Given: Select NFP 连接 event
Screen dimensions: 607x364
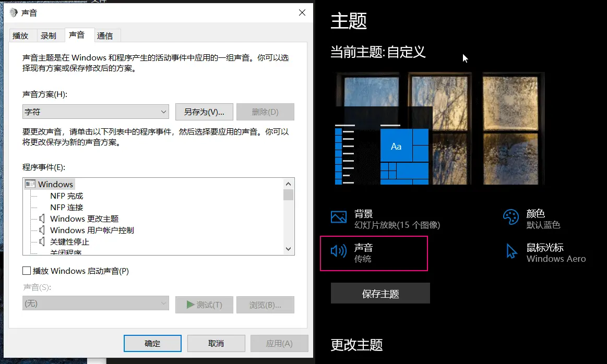Looking at the screenshot, I should click(x=67, y=208).
